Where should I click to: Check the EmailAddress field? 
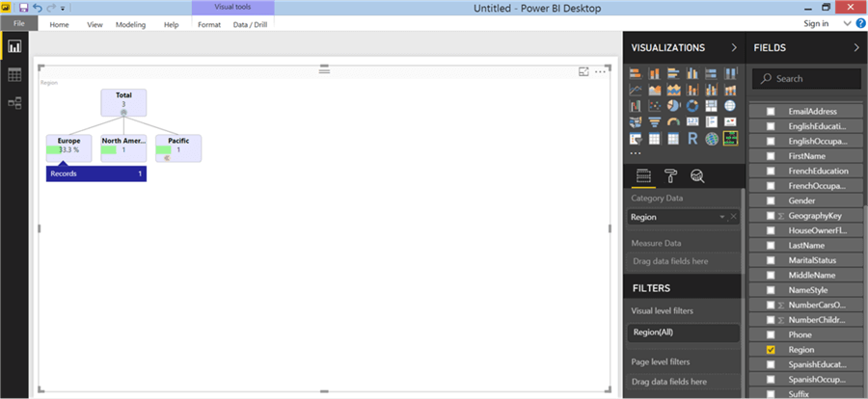[771, 111]
